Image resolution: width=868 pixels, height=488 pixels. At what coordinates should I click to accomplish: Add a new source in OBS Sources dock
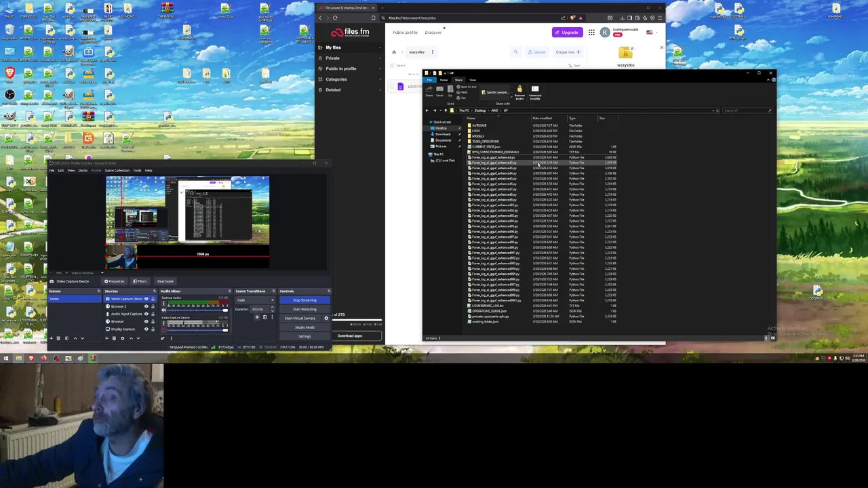click(106, 338)
